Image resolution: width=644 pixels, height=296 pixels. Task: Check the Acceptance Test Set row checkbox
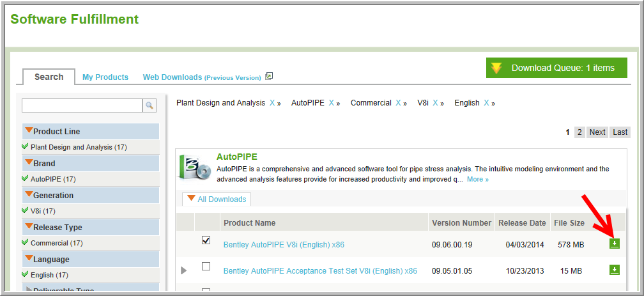(x=206, y=267)
